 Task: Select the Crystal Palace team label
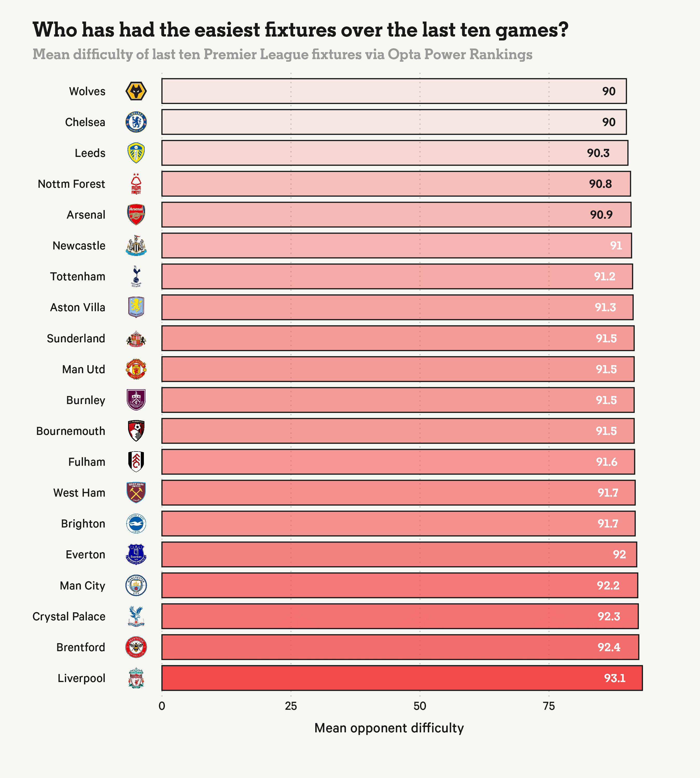coord(69,616)
